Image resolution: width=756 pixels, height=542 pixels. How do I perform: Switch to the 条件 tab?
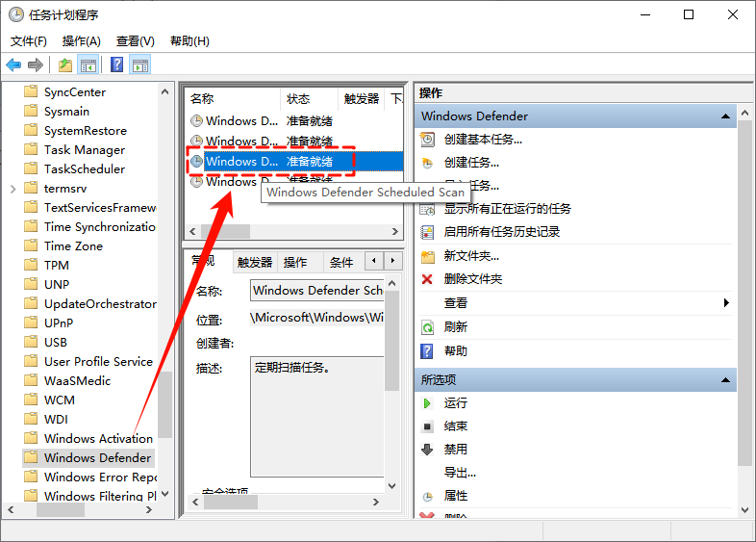point(341,262)
